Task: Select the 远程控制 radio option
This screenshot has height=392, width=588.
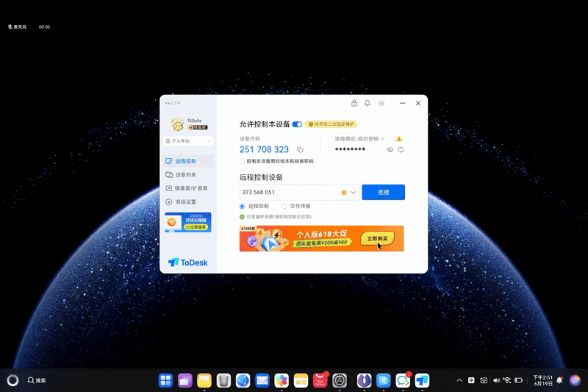Action: (242, 207)
